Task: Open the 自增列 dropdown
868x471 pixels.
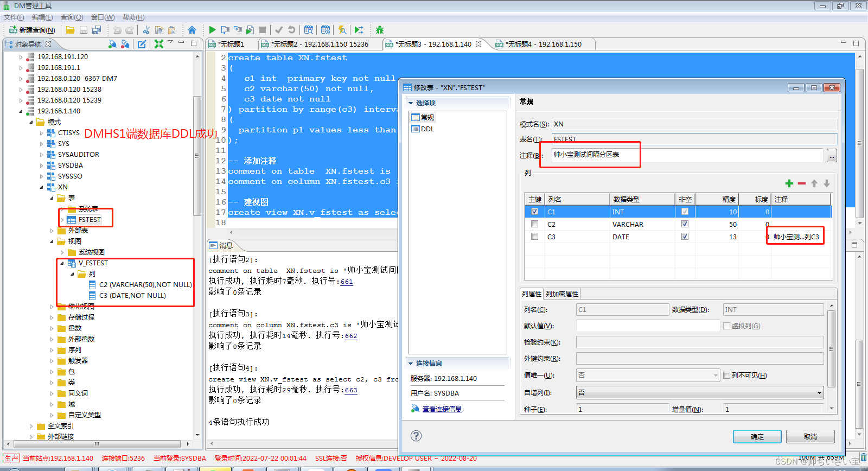Action: pos(700,392)
